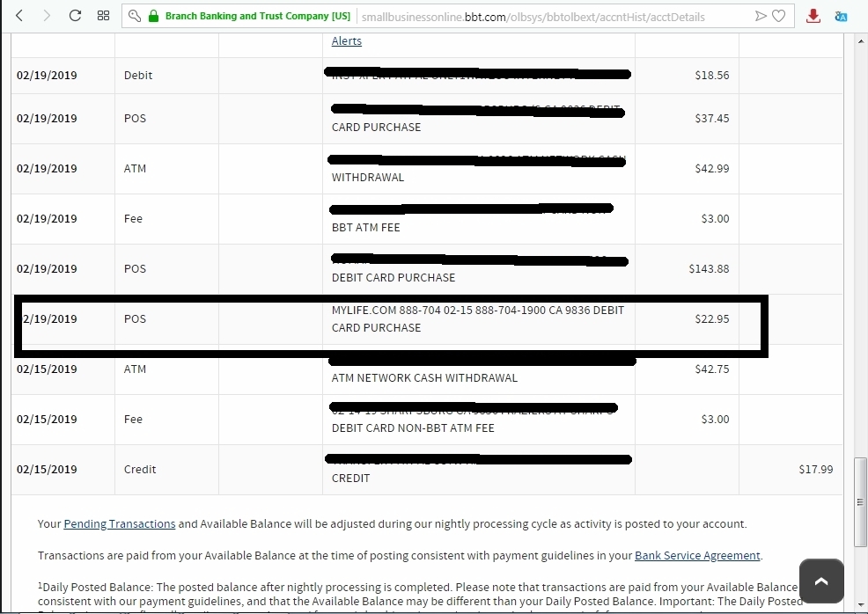Click the back-to-top chevron button
This screenshot has height=614, width=868.
821,581
